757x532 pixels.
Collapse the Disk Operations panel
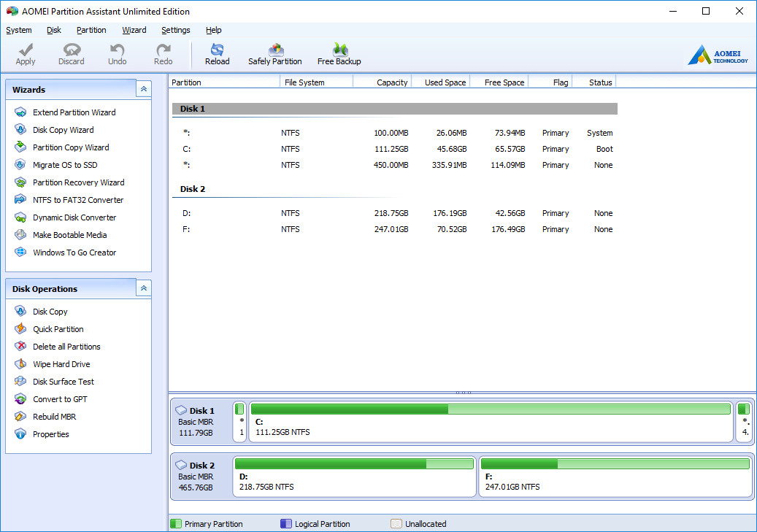point(143,288)
